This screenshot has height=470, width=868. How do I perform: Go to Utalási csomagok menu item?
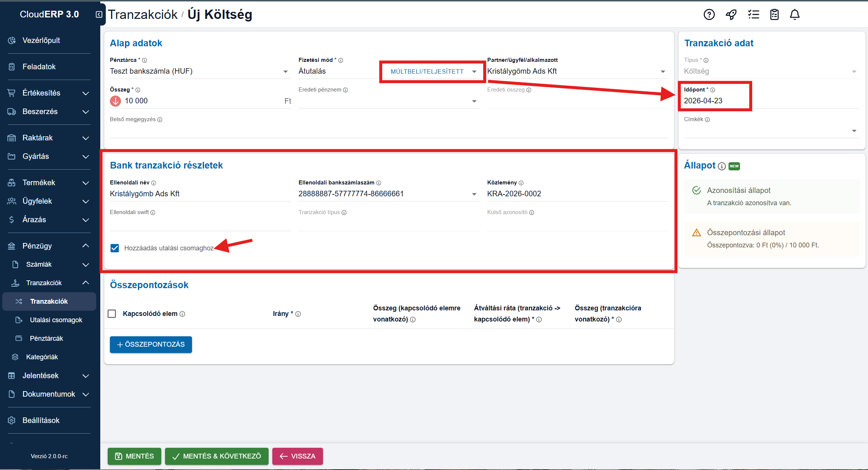pos(56,320)
